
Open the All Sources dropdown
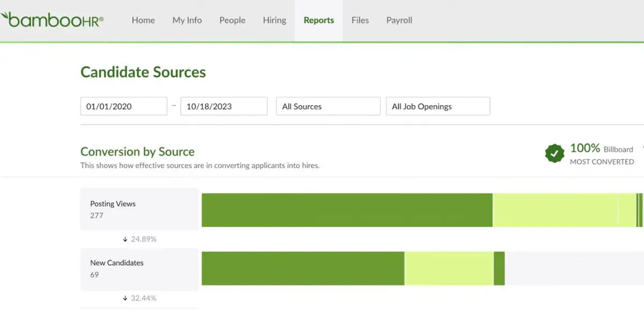(x=328, y=106)
